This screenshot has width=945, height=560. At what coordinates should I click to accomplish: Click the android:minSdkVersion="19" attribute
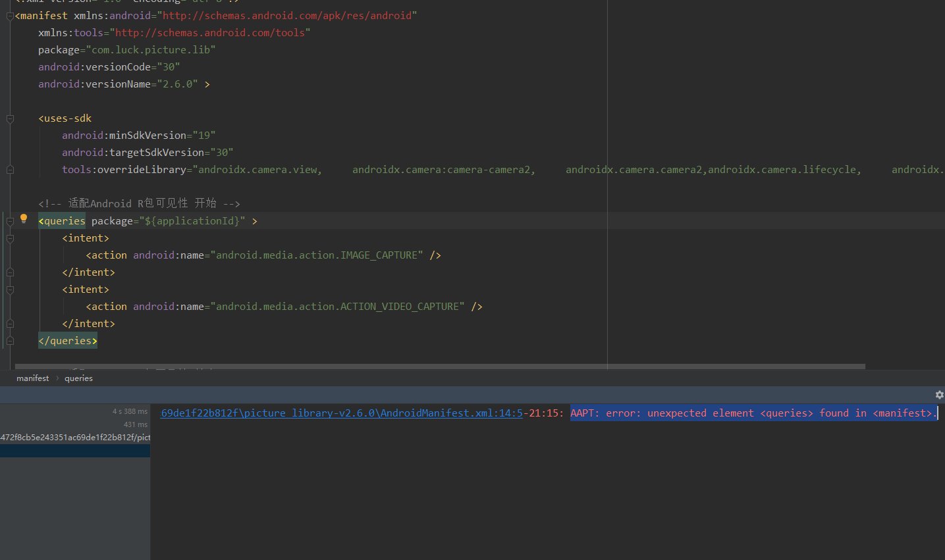tap(139, 136)
